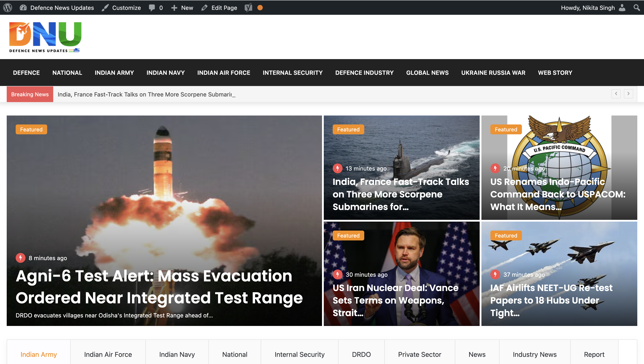Click the Edit Page pencil icon
Screen dimensions: 644x364
click(x=204, y=8)
